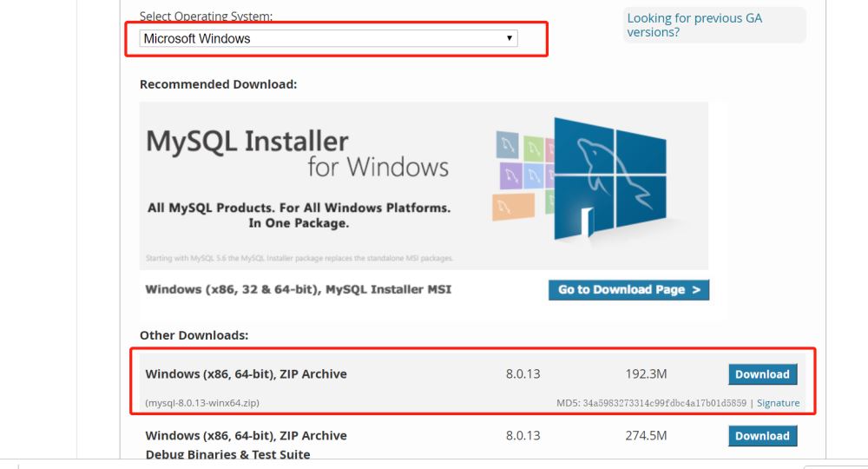Click the dropdown arrow of operating system selector
868x469 pixels.
[x=510, y=38]
